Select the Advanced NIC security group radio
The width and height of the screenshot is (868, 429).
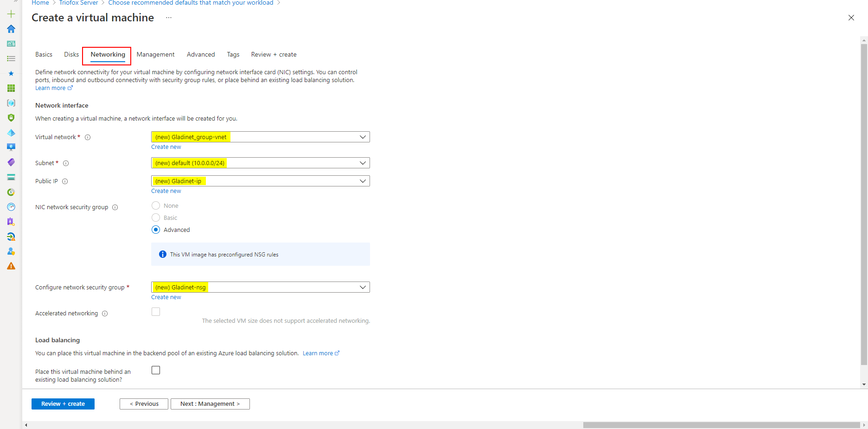click(156, 230)
